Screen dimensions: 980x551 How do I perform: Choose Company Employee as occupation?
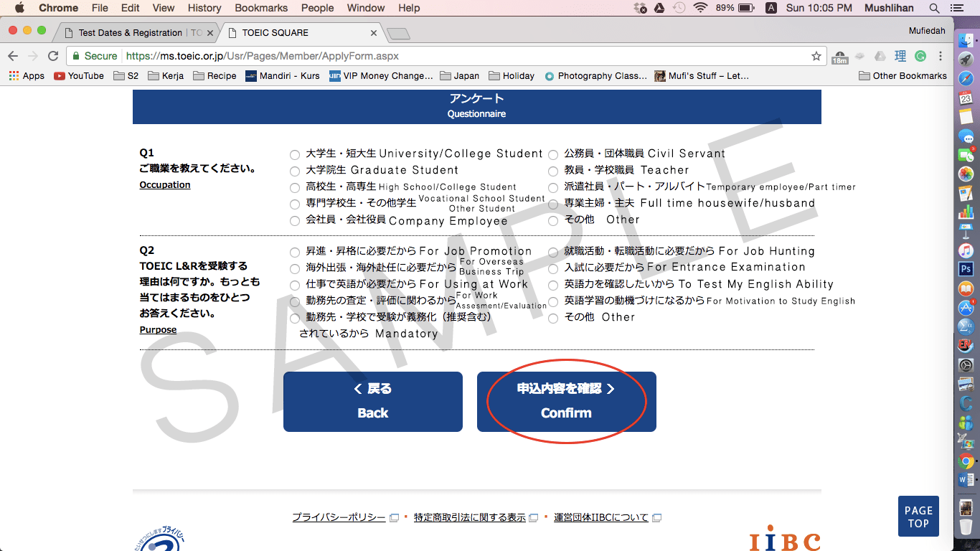295,221
